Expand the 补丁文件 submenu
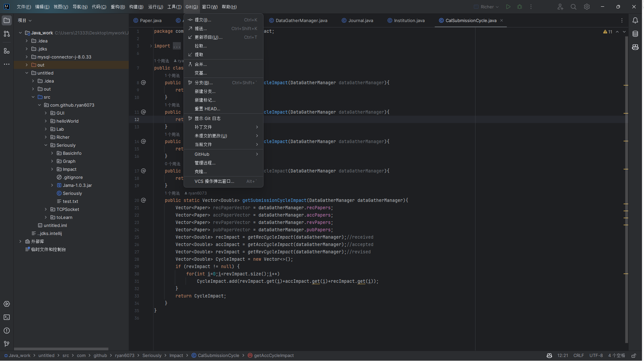This screenshot has width=644, height=361. coord(223,127)
